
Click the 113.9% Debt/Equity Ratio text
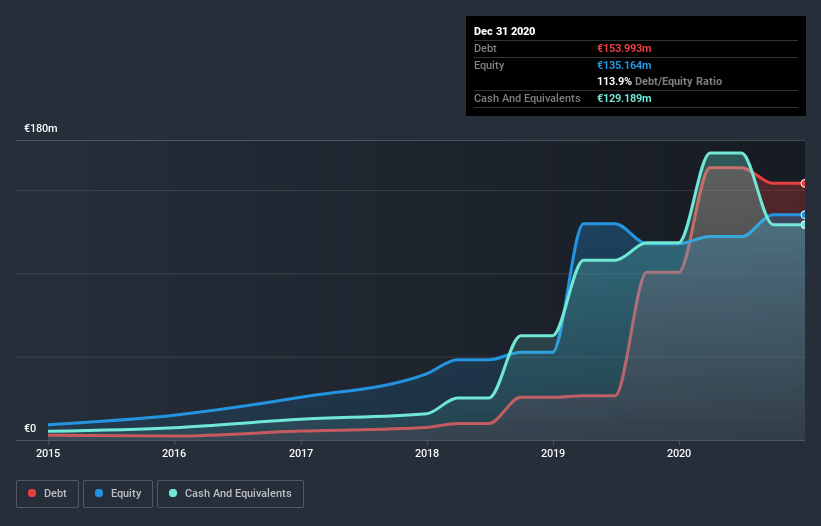659,82
